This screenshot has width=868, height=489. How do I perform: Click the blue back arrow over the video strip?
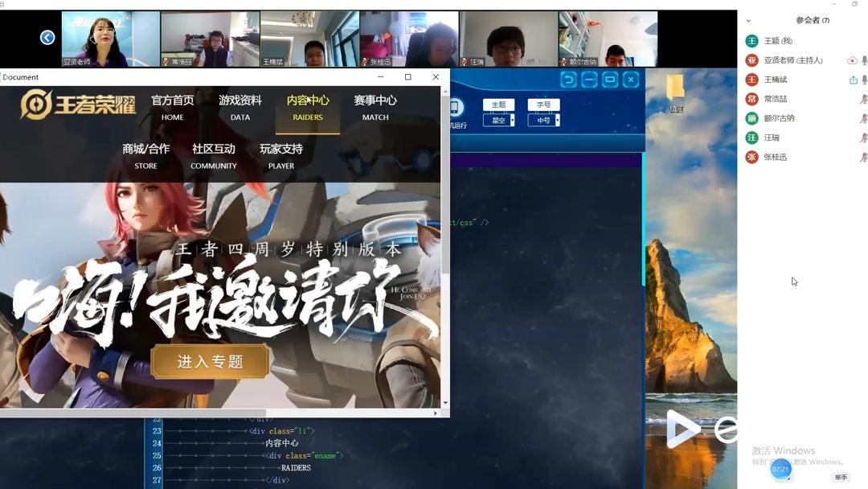pyautogui.click(x=46, y=37)
